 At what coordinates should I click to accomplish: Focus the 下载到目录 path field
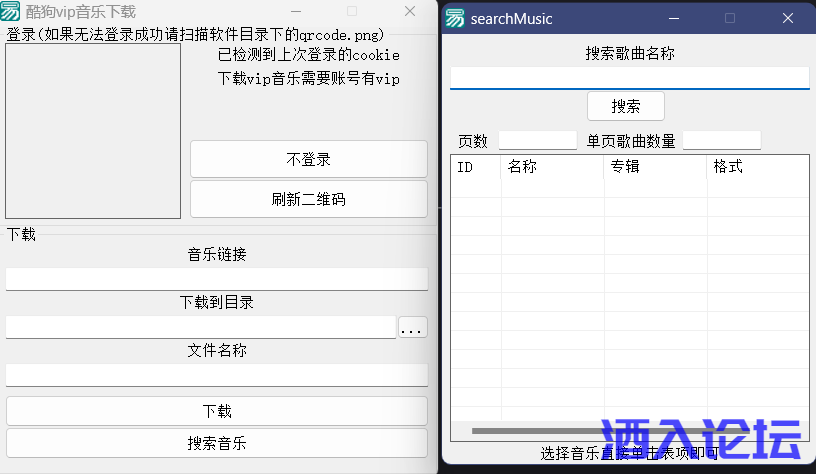pos(201,327)
